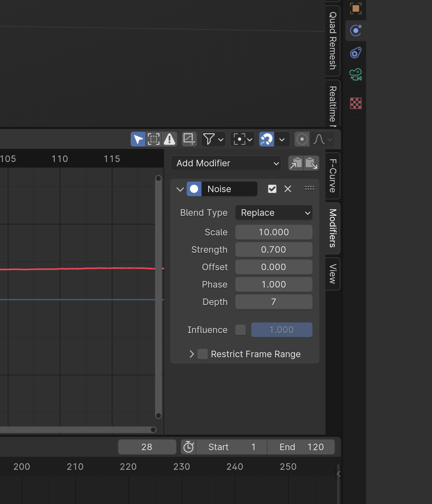
Task: Toggle the Normalize curves icon
Action: tap(189, 139)
